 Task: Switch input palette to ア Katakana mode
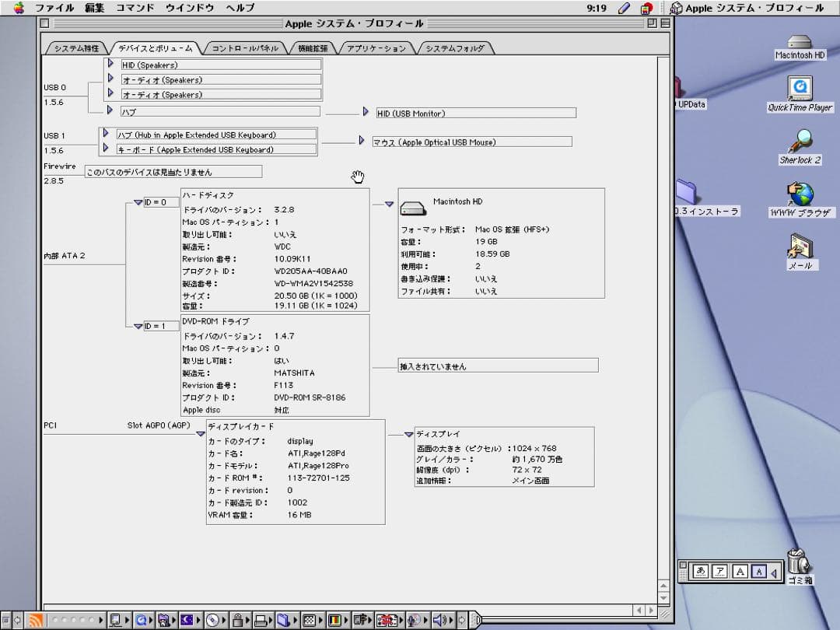720,571
